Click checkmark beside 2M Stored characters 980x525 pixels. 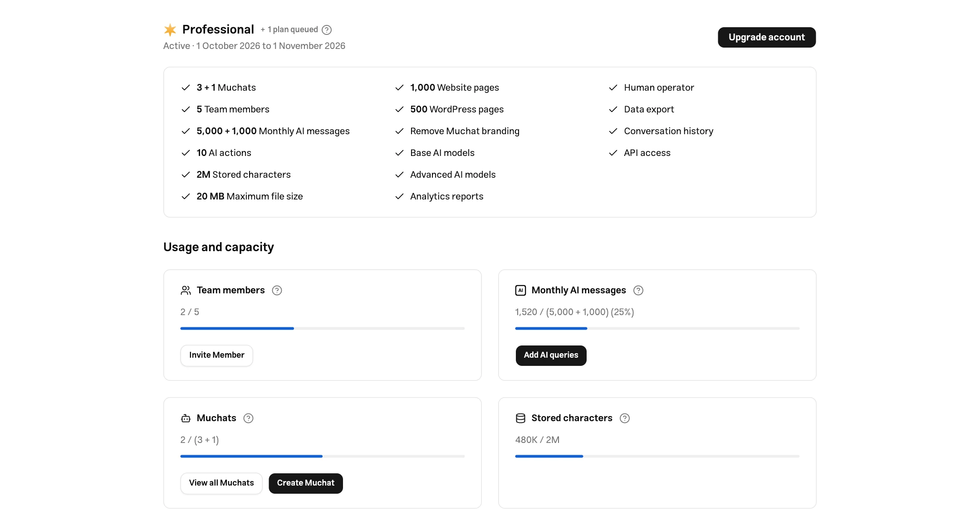[186, 175]
